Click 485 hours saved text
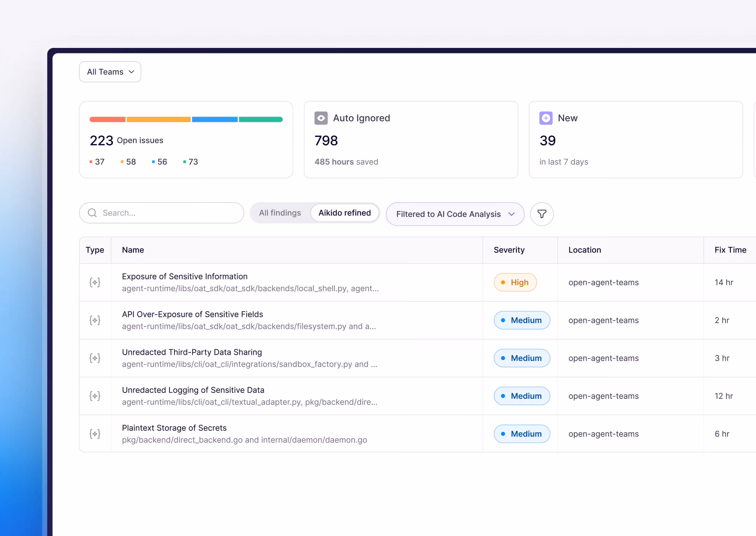 point(346,162)
